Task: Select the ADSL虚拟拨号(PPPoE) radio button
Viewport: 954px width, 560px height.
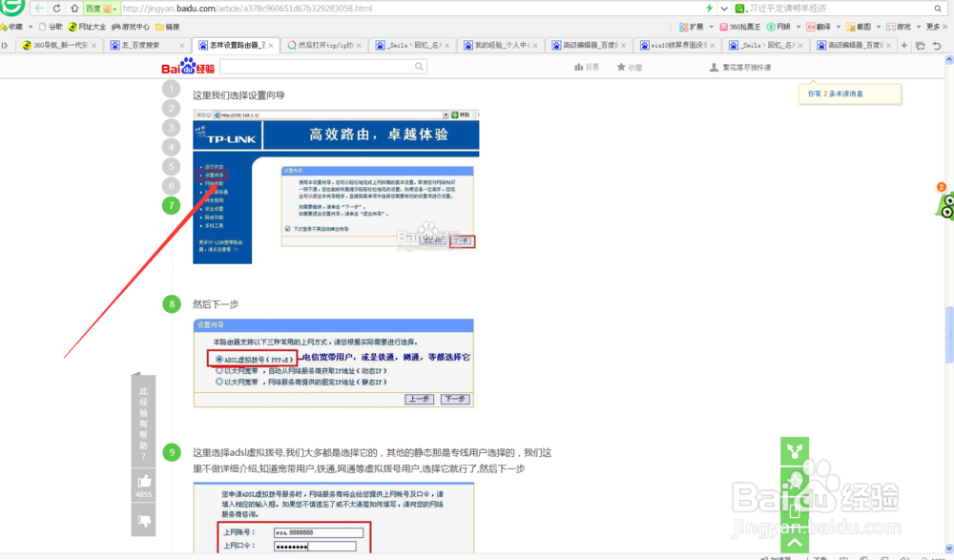Action: click(218, 358)
